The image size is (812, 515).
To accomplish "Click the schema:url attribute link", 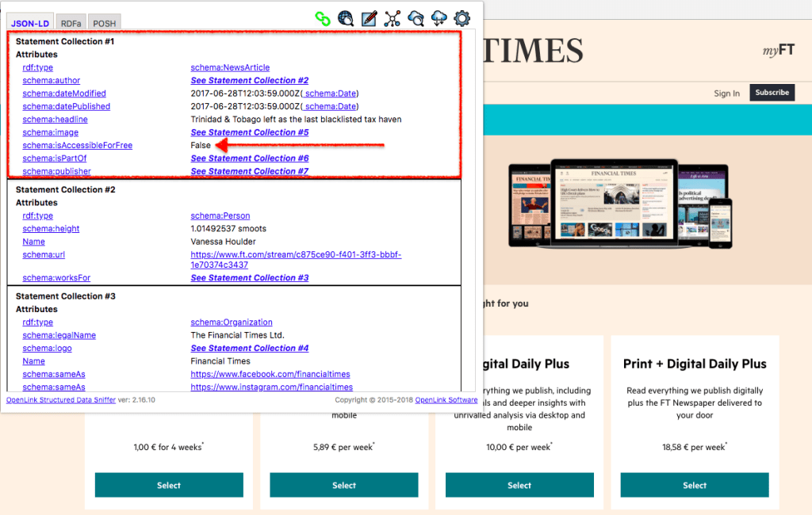I will pyautogui.click(x=44, y=254).
